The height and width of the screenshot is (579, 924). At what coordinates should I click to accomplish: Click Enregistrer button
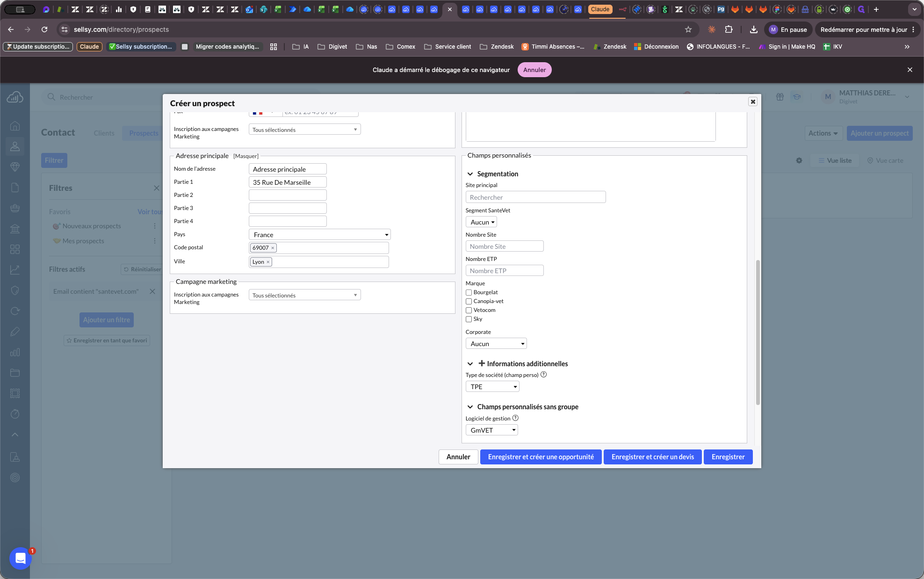pyautogui.click(x=728, y=457)
